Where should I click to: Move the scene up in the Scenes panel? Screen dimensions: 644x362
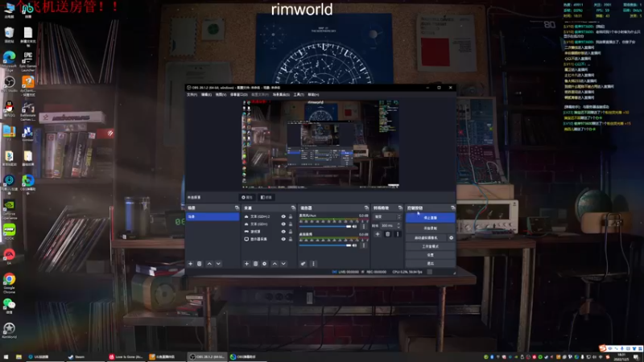coord(209,264)
